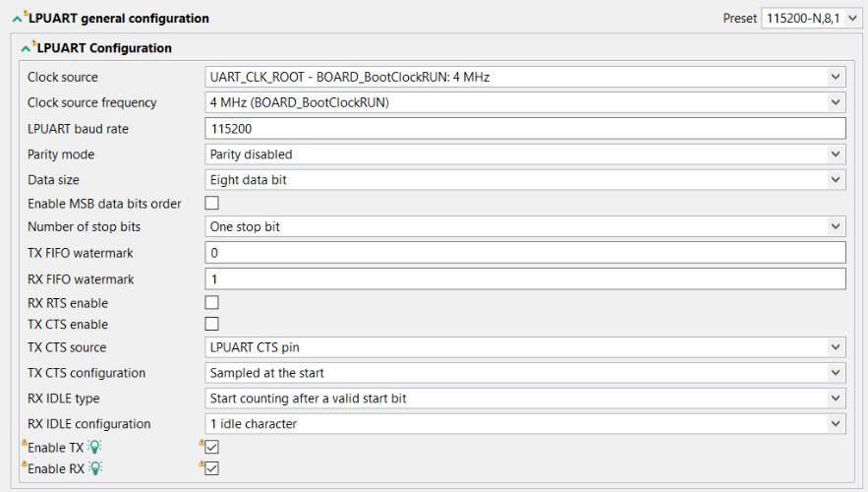This screenshot has height=492, width=868.
Task: Click lock icon beside Enable TX checkbox
Action: (x=202, y=443)
